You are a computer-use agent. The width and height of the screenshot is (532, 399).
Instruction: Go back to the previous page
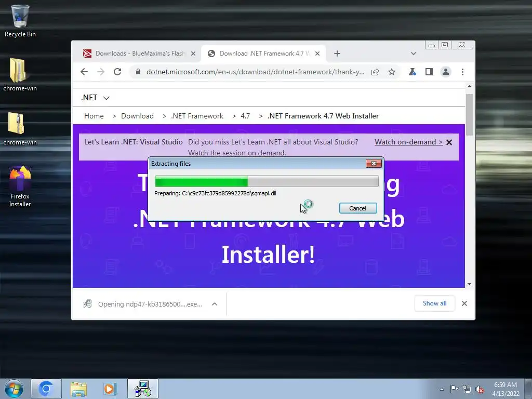tap(84, 72)
